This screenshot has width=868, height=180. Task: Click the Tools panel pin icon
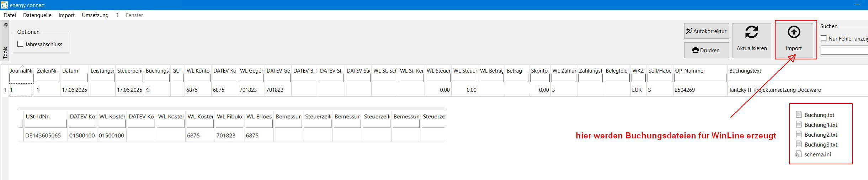coord(5,26)
